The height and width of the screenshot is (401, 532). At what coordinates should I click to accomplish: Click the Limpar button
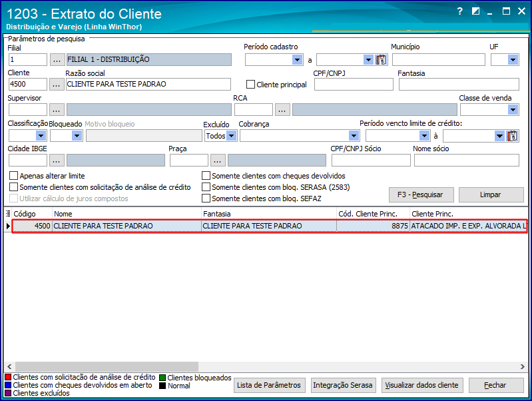[x=491, y=195]
